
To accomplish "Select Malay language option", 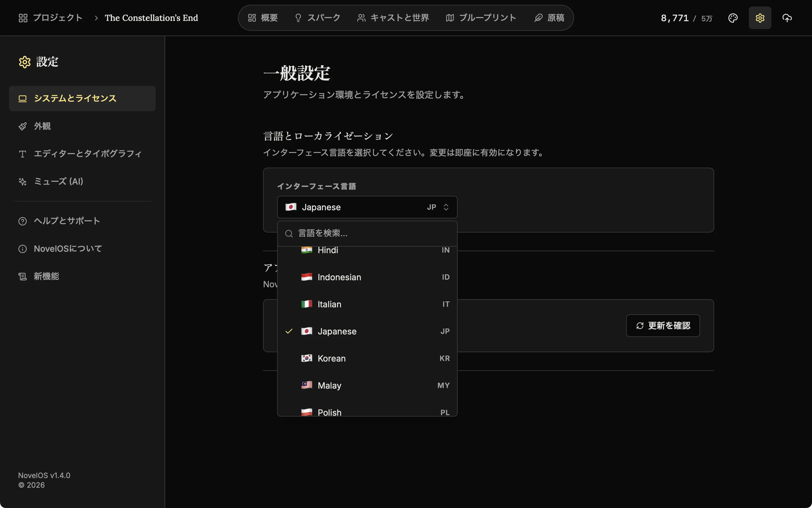I will coord(367,385).
